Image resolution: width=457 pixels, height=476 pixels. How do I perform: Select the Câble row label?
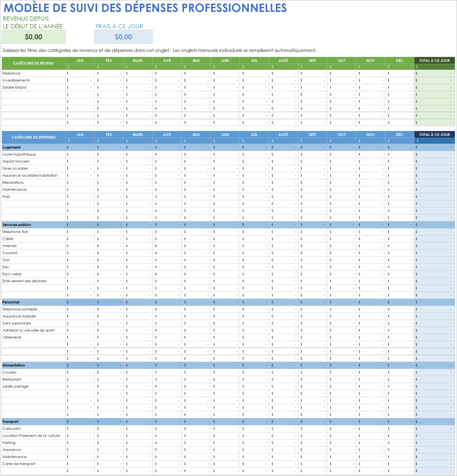pyautogui.click(x=8, y=239)
